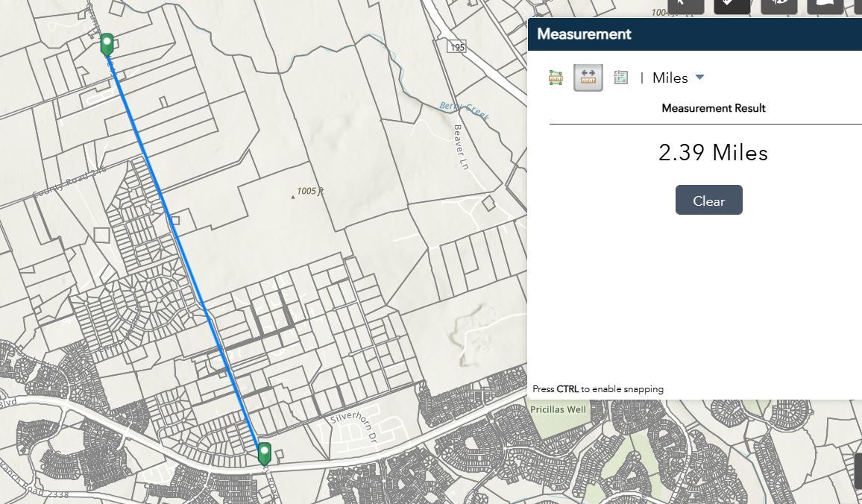The image size is (862, 504).
Task: Open the basemap icon at top right
Action: pyautogui.click(x=825, y=6)
